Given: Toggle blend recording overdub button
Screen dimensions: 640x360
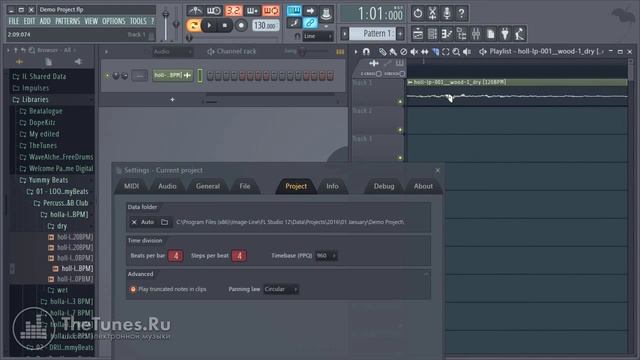Looking at the screenshot, I should [x=252, y=11].
